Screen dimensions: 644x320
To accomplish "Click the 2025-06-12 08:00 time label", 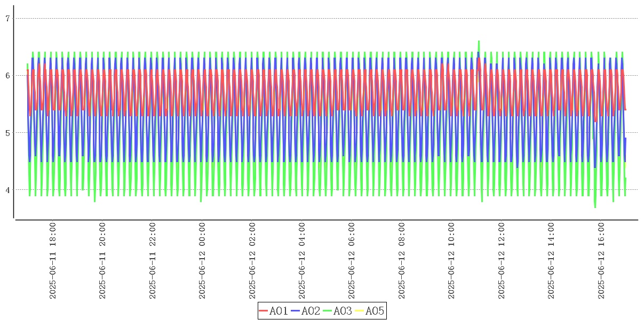I will pos(402,261).
